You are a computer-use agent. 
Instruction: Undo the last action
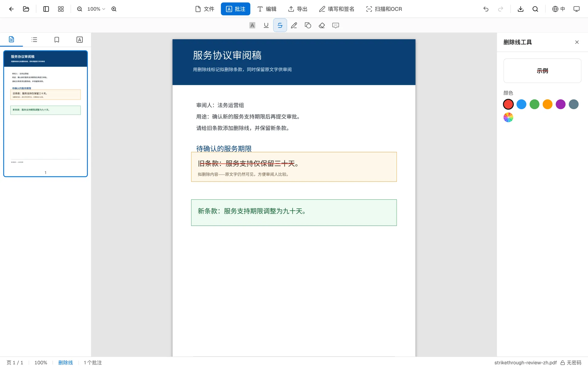click(x=486, y=9)
